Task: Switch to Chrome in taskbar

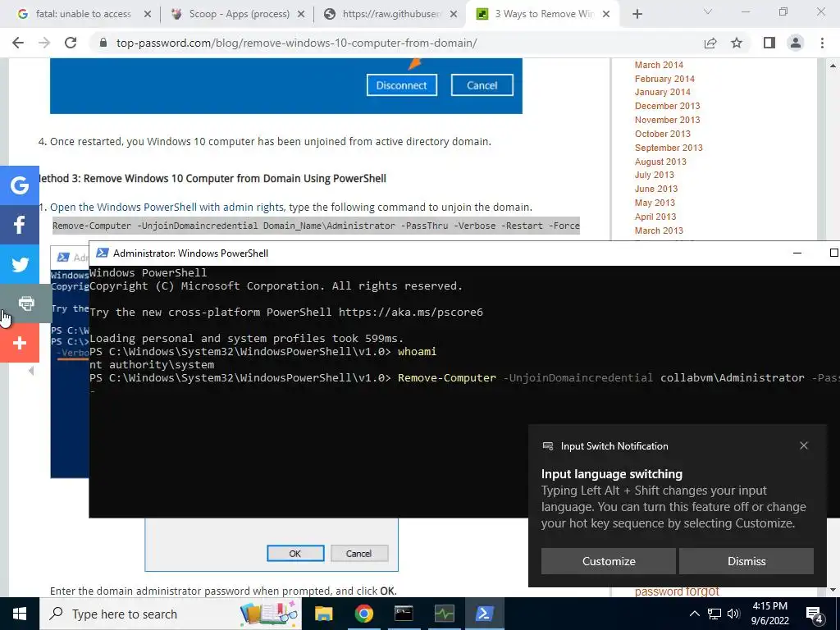Action: click(x=363, y=614)
